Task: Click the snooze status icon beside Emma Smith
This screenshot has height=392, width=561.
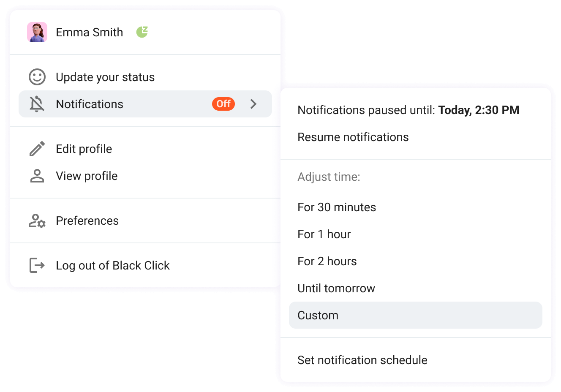Action: pyautogui.click(x=142, y=32)
